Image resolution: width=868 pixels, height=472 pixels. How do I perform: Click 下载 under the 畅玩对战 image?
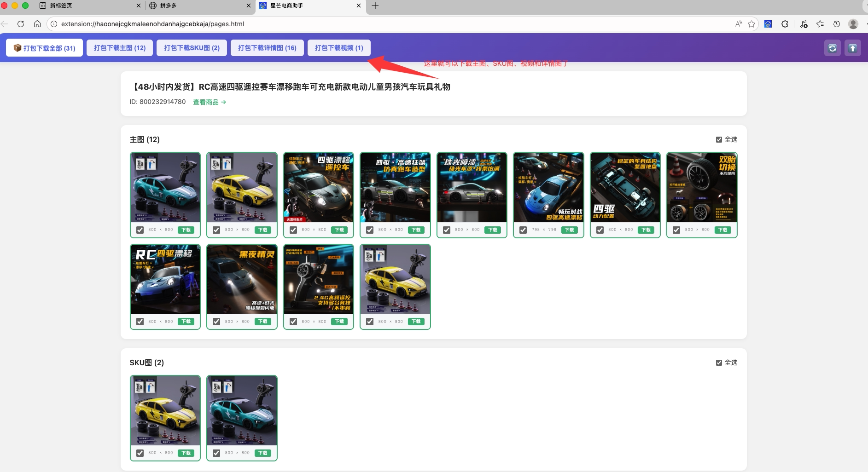[x=570, y=230]
